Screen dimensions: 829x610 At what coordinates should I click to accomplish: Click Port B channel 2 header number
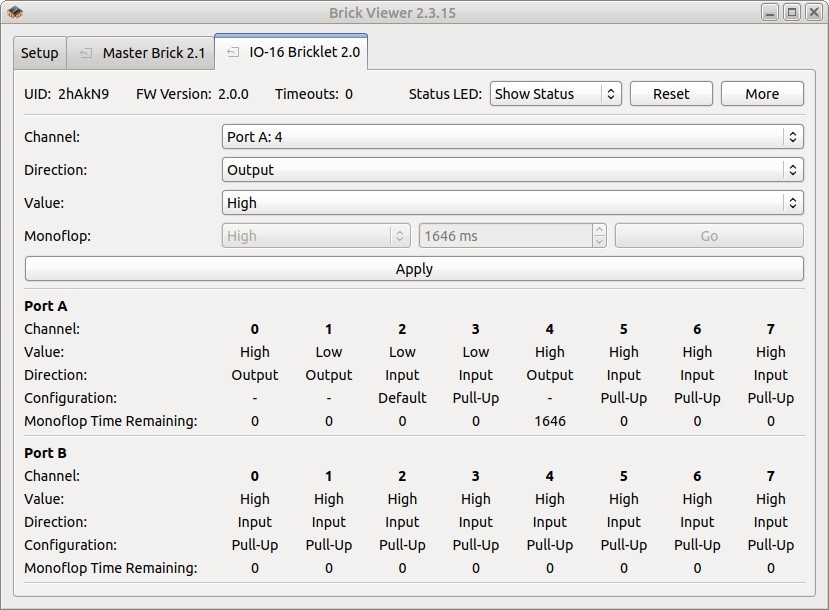[x=402, y=476]
